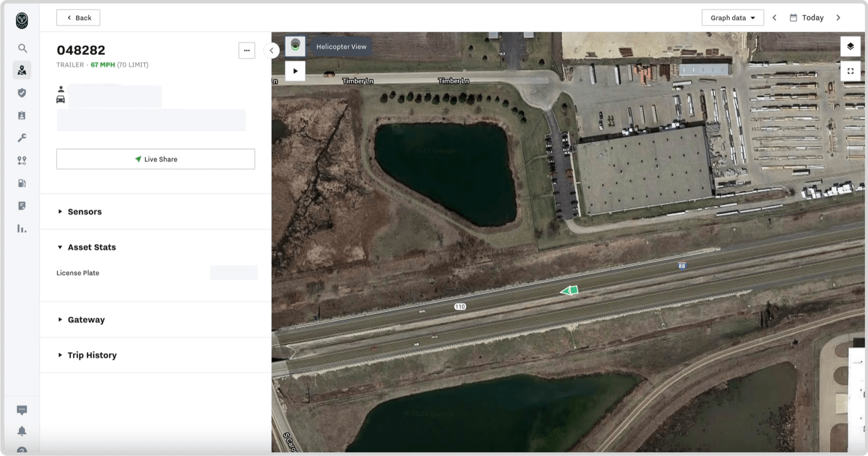868x456 pixels.
Task: Play the trip replay on map
Action: pos(295,71)
